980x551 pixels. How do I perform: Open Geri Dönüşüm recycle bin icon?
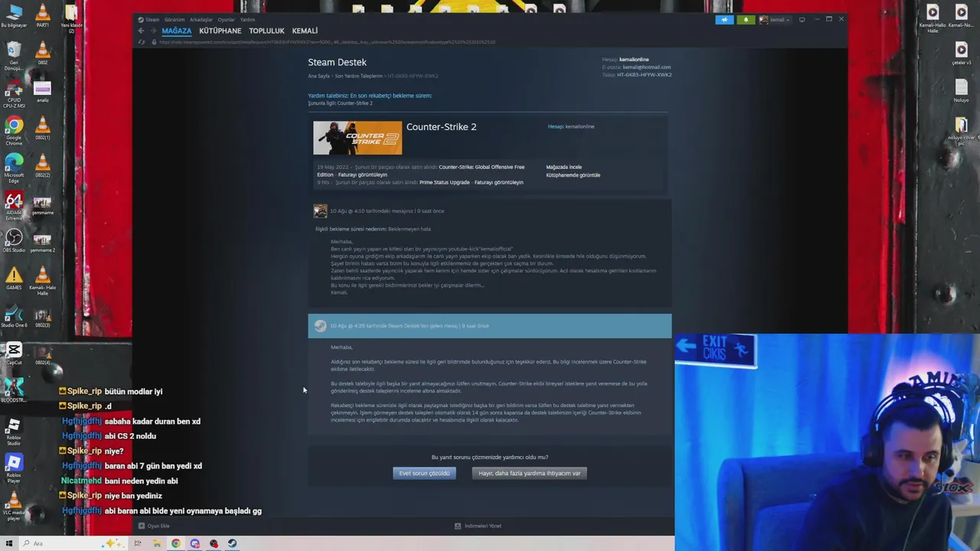tap(14, 57)
